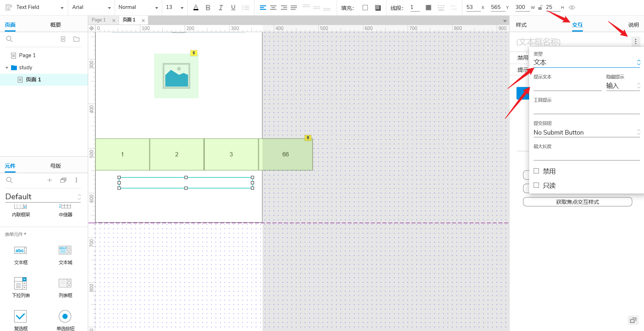Open the text field more options menu
This screenshot has width=644, height=331.
(x=635, y=41)
